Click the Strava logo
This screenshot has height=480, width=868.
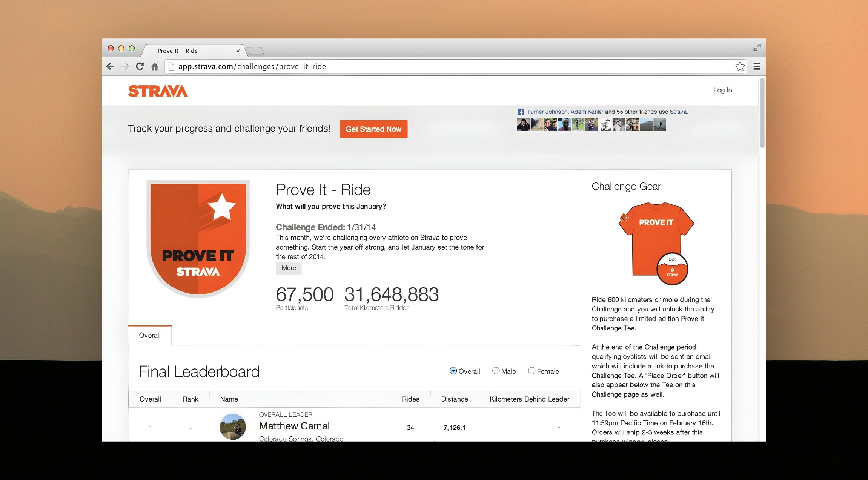(x=158, y=91)
